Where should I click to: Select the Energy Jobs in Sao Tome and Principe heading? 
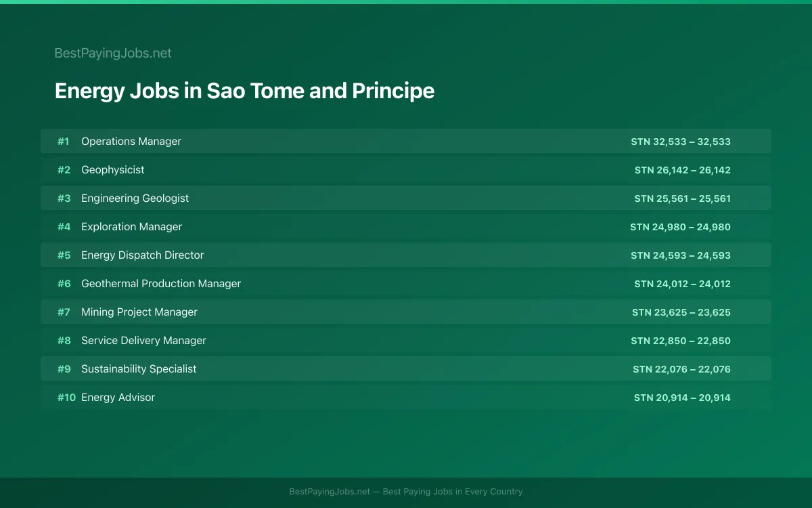(244, 91)
